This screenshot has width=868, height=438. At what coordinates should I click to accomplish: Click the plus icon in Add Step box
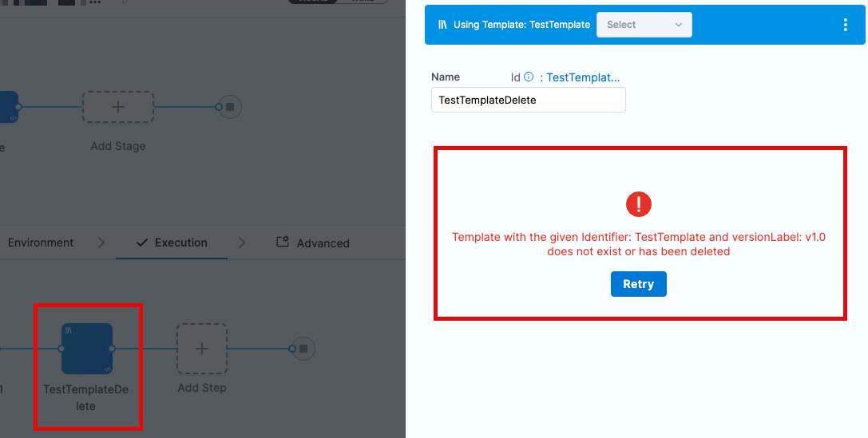[x=202, y=349]
